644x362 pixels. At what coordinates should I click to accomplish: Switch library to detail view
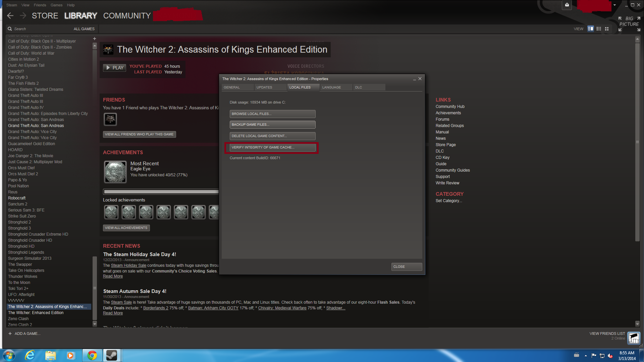[591, 29]
